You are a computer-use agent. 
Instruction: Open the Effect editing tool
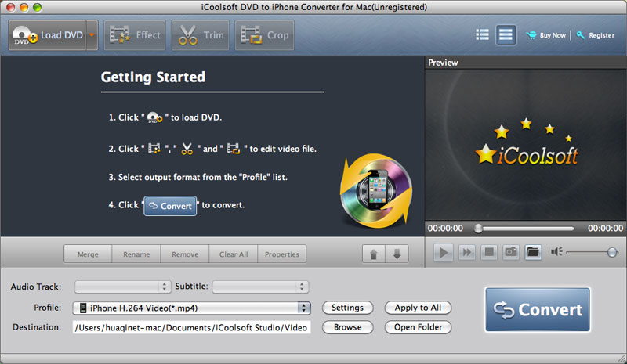(135, 35)
